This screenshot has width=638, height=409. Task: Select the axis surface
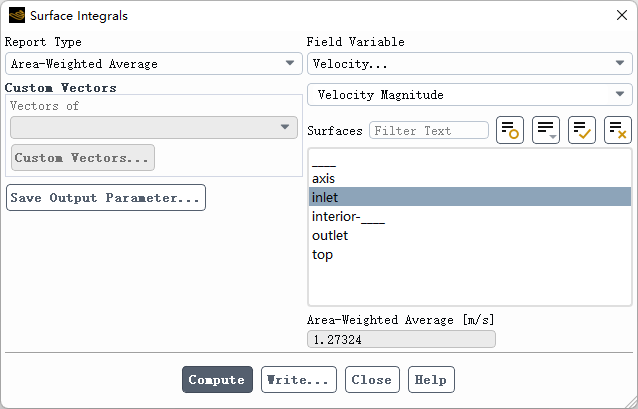click(470, 178)
